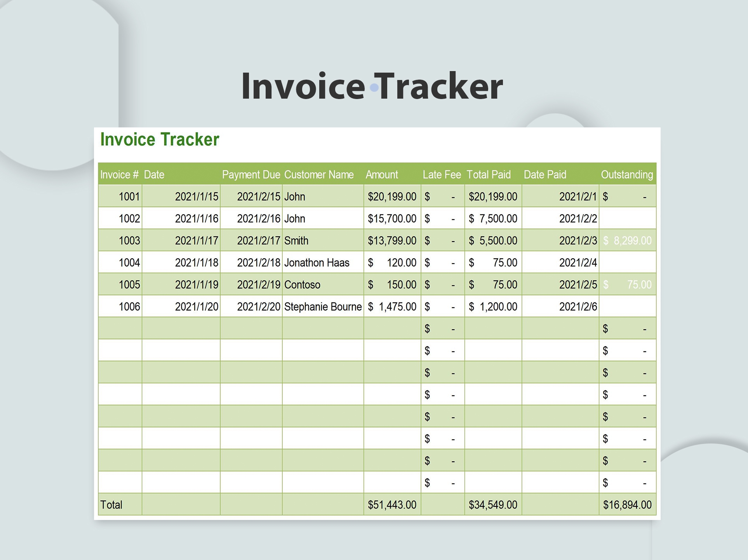The height and width of the screenshot is (560, 748).
Task: Select the Outstanding column header
Action: (x=626, y=174)
